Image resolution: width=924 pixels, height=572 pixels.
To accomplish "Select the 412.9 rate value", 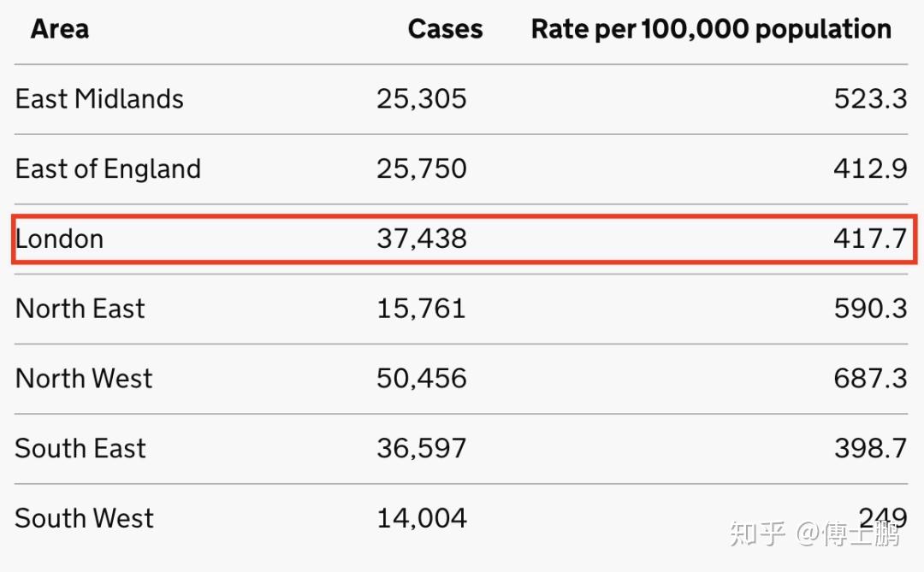I will point(870,169).
